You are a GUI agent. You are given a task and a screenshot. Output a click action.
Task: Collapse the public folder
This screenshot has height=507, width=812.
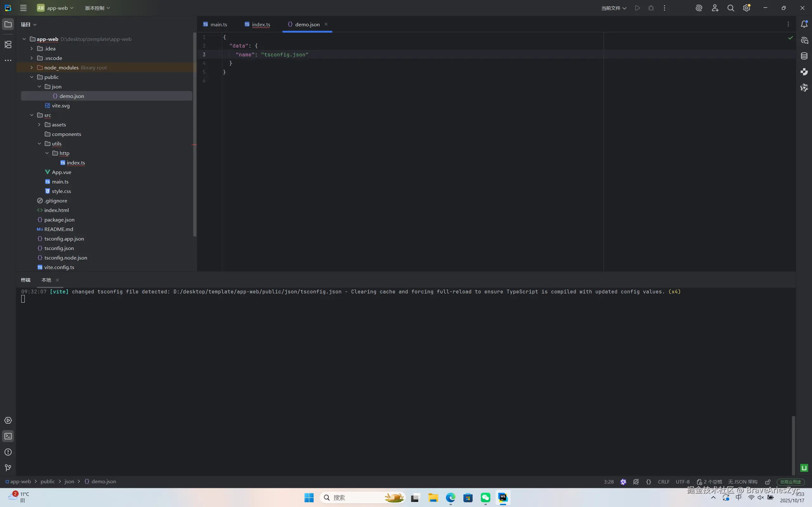(31, 77)
